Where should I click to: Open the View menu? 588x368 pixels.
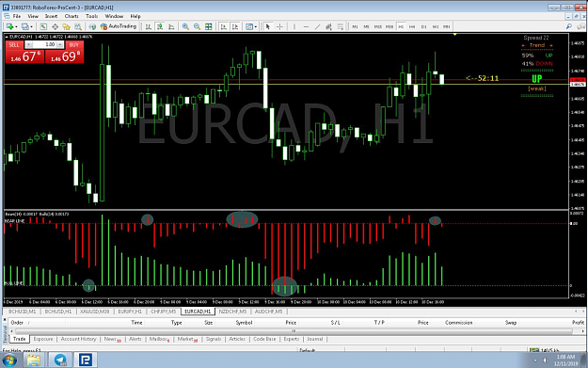click(33, 16)
